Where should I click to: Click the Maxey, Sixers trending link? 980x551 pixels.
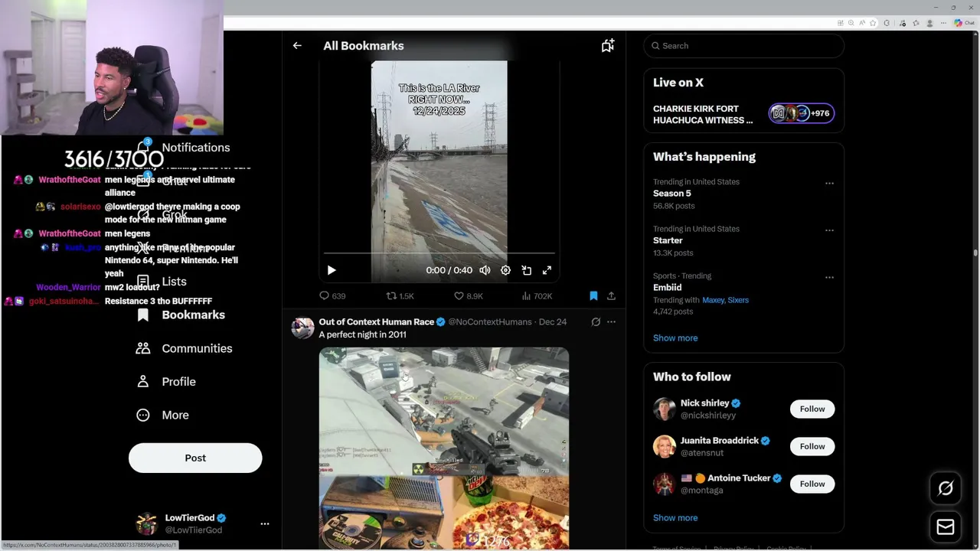(x=725, y=300)
